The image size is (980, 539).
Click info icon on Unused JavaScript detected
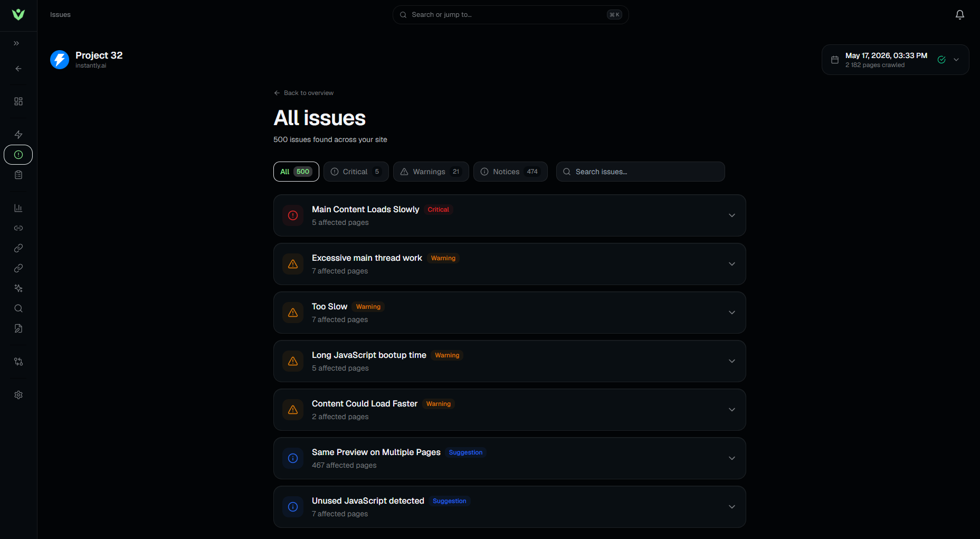tap(293, 507)
